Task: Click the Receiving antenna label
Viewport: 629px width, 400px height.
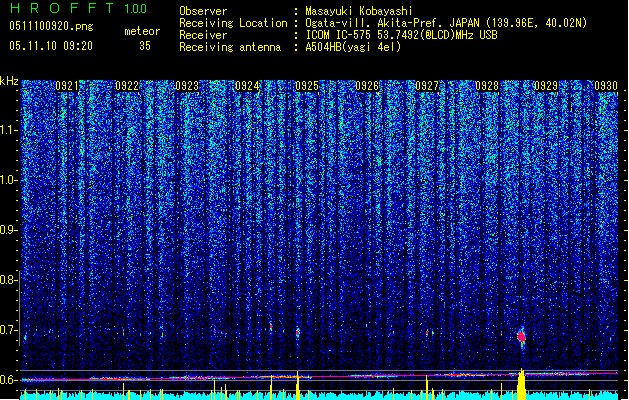Action: [230, 47]
